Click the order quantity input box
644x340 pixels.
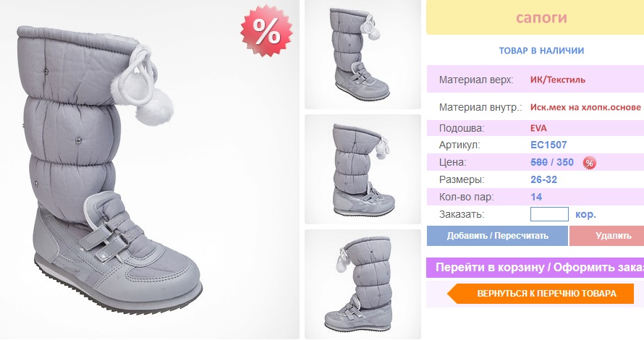[x=549, y=214]
